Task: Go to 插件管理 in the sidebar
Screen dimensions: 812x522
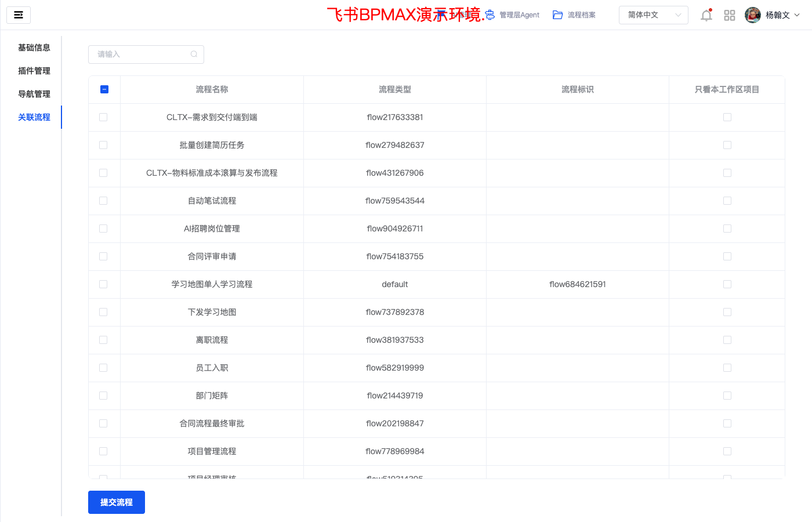Action: [34, 71]
